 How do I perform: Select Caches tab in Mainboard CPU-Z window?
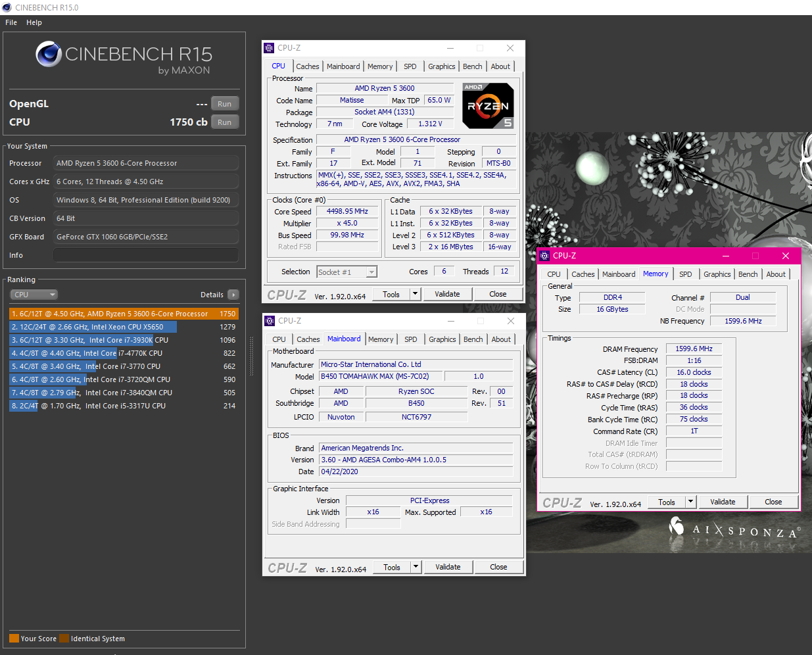[x=308, y=339]
